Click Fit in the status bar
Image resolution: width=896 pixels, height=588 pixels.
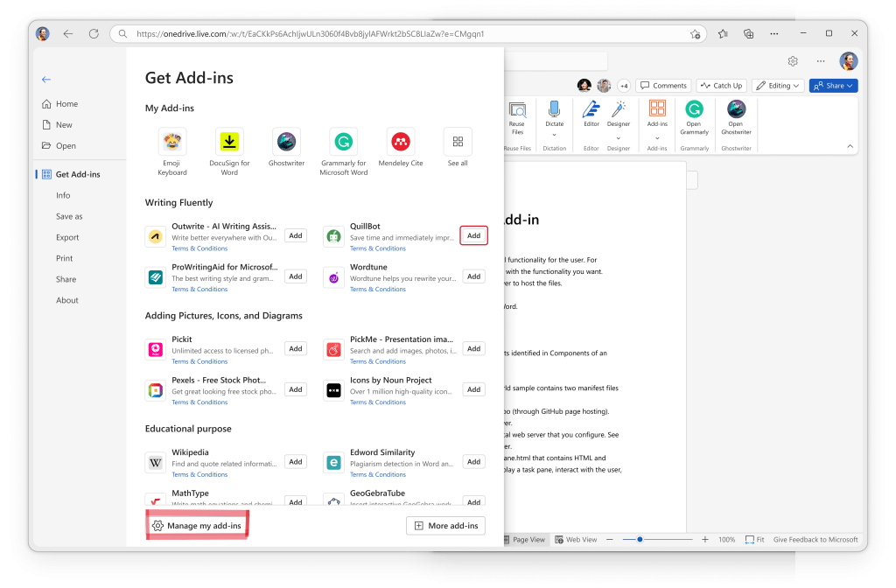point(755,539)
